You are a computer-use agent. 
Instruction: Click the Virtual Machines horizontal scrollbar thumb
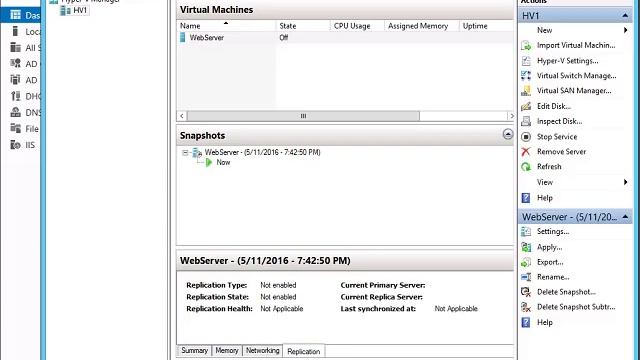(303, 116)
